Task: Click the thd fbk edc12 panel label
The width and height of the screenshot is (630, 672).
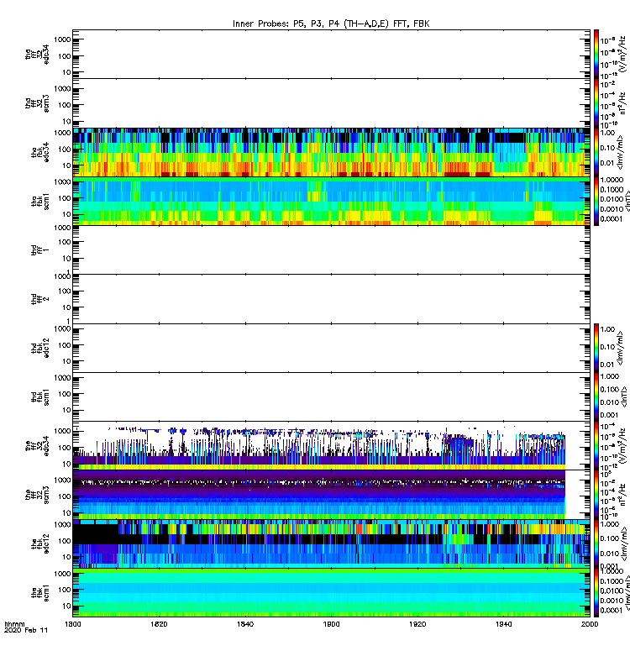Action: pyautogui.click(x=40, y=348)
